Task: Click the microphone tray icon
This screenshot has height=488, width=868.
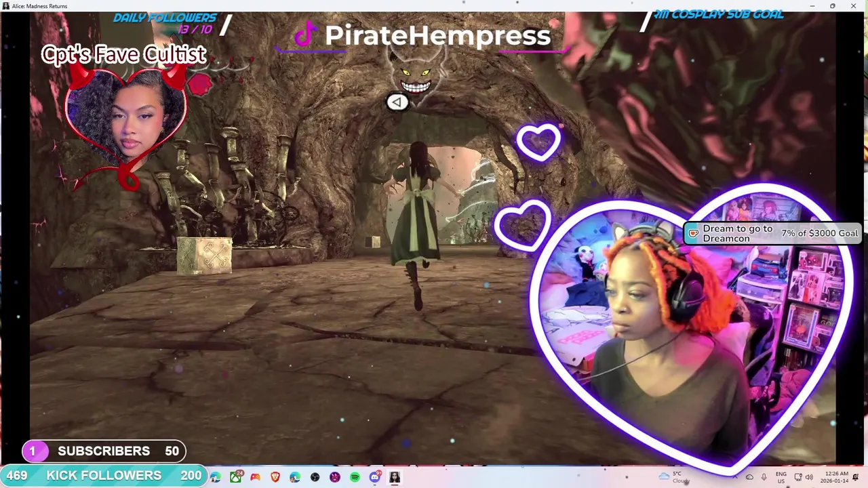Action: (764, 477)
